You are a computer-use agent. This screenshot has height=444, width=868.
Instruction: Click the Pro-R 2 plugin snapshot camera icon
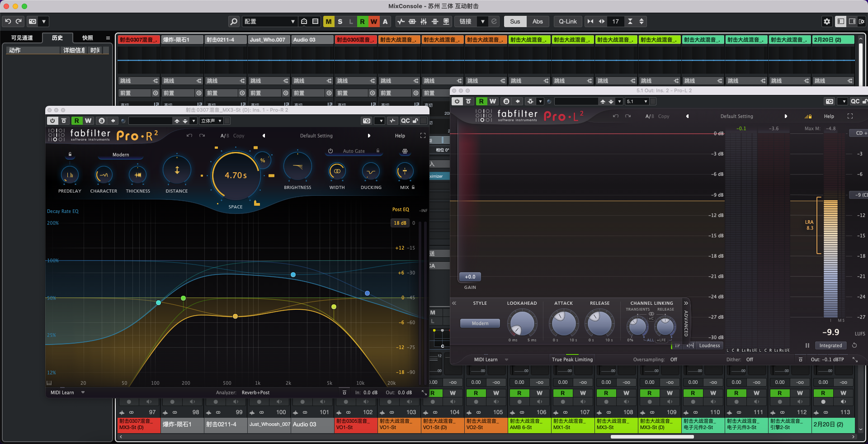pyautogui.click(x=367, y=121)
